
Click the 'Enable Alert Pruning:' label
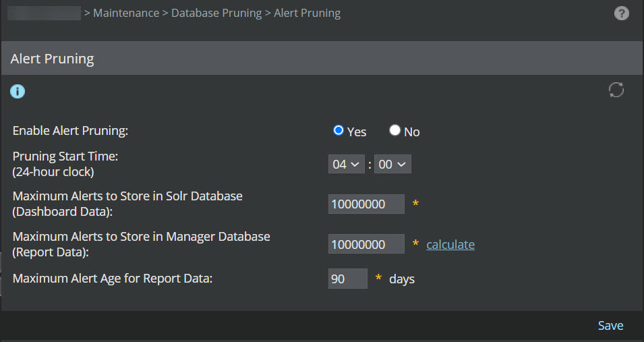click(70, 131)
